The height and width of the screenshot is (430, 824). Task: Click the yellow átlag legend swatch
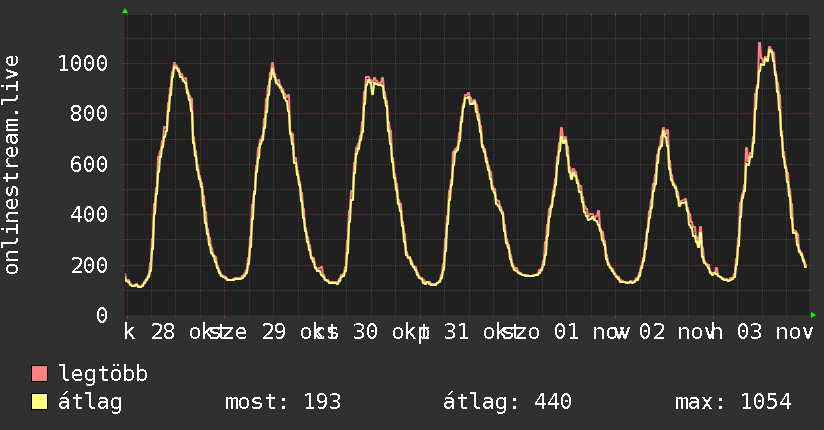[x=39, y=402]
